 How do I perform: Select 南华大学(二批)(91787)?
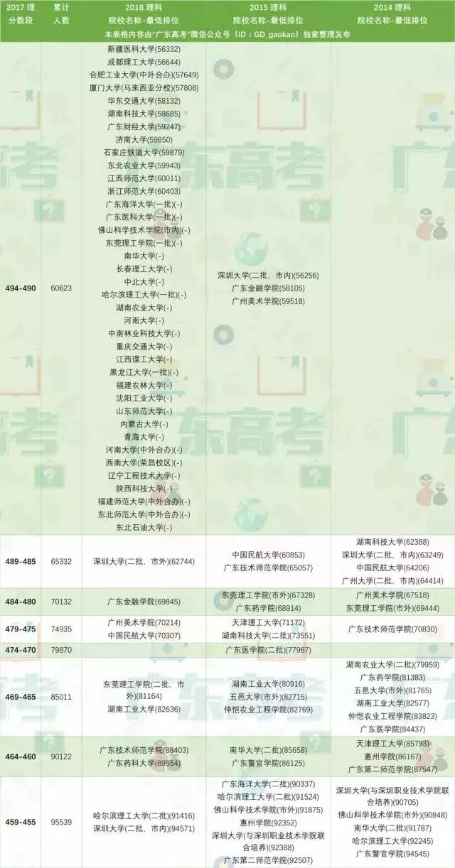(392, 828)
